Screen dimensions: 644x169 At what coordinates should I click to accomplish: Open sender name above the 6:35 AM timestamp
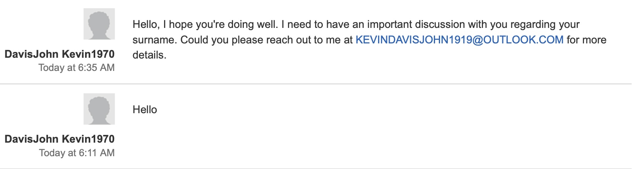click(60, 54)
